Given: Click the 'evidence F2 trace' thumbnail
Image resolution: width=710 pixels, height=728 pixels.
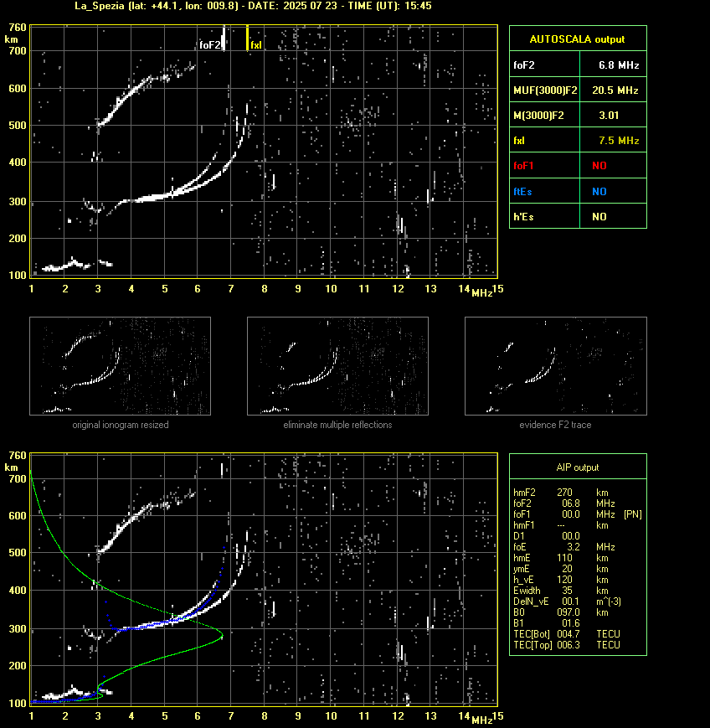Looking at the screenshot, I should click(x=556, y=366).
